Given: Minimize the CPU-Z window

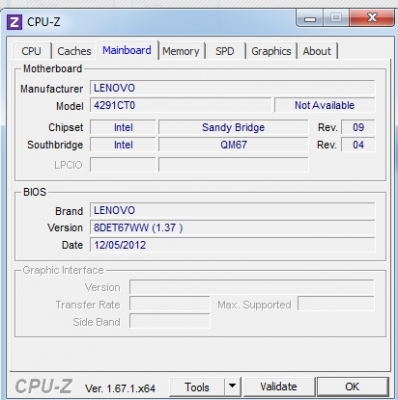Looking at the screenshot, I should (x=310, y=19).
